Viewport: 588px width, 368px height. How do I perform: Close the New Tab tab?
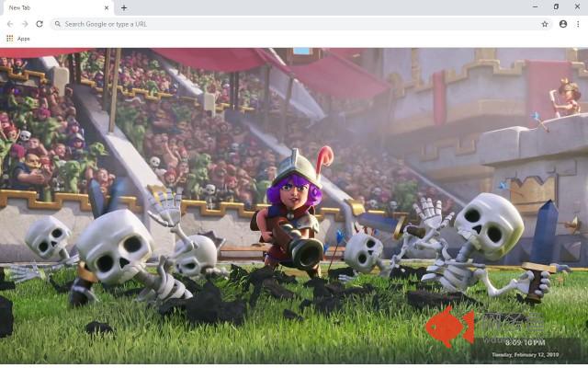coord(107,8)
